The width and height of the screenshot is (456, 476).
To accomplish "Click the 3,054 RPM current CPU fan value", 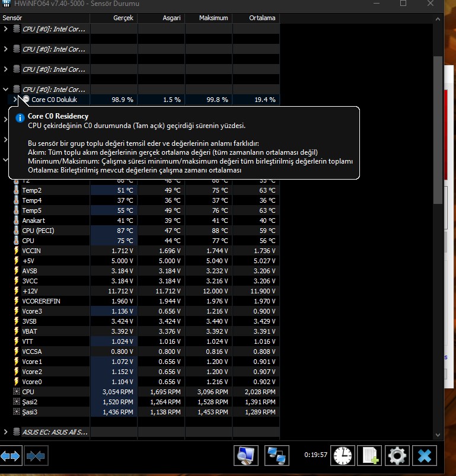I will (118, 392).
